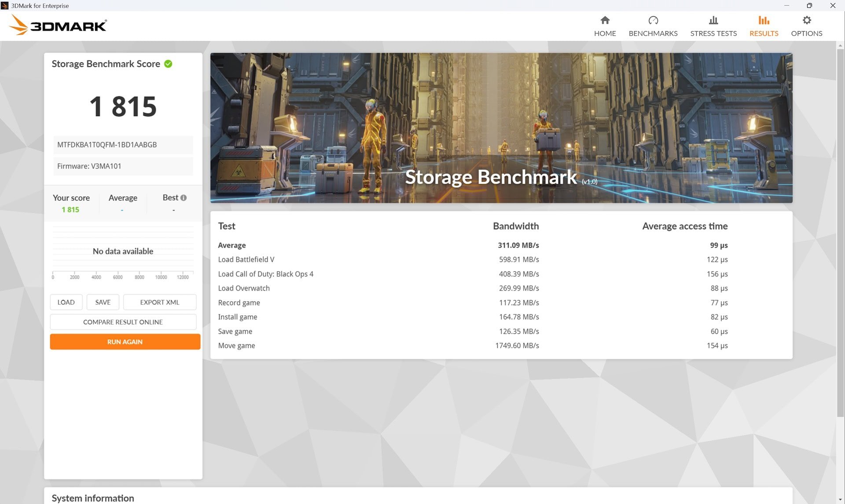This screenshot has height=504, width=845.
Task: Click the vertical scrollbar thumb
Action: point(840,233)
